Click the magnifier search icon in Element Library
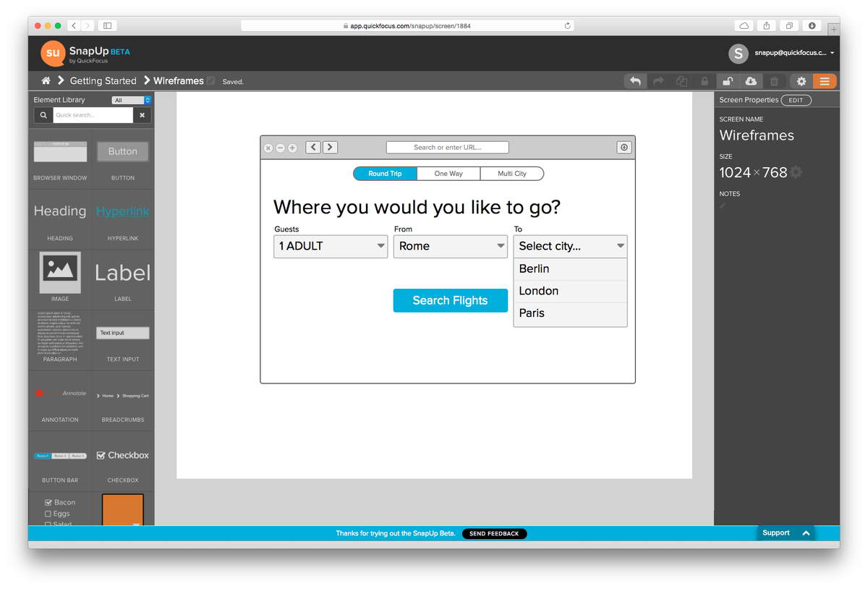This screenshot has height=589, width=868. click(43, 115)
